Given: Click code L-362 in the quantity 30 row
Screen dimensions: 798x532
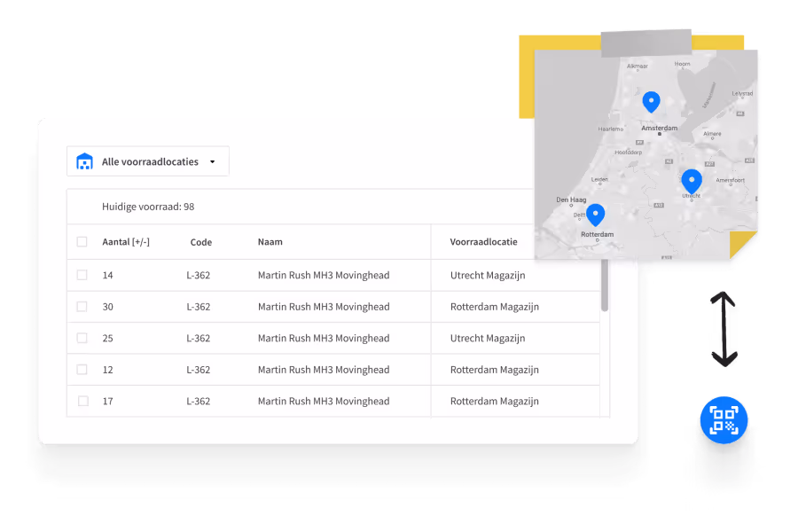Looking at the screenshot, I should click(198, 307).
